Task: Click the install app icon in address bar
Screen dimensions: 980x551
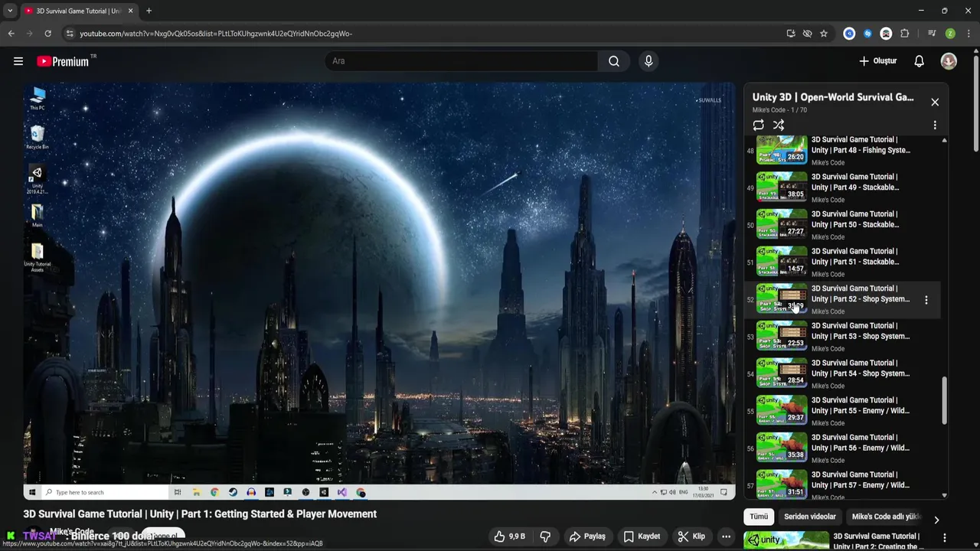Action: pos(791,34)
